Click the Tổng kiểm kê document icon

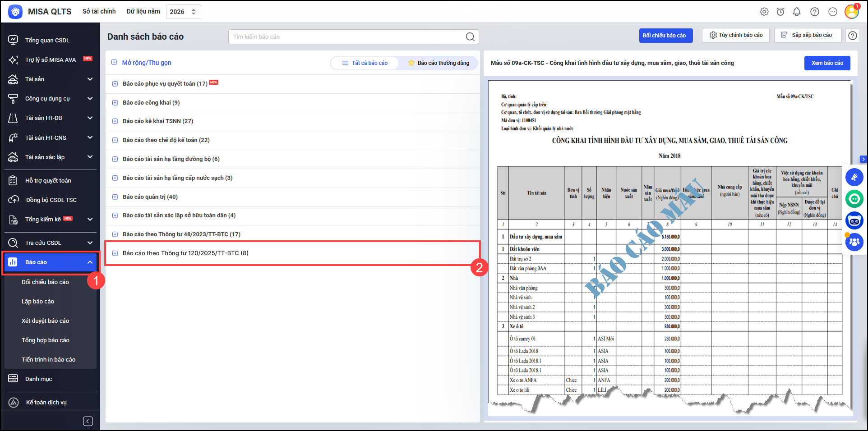click(14, 220)
